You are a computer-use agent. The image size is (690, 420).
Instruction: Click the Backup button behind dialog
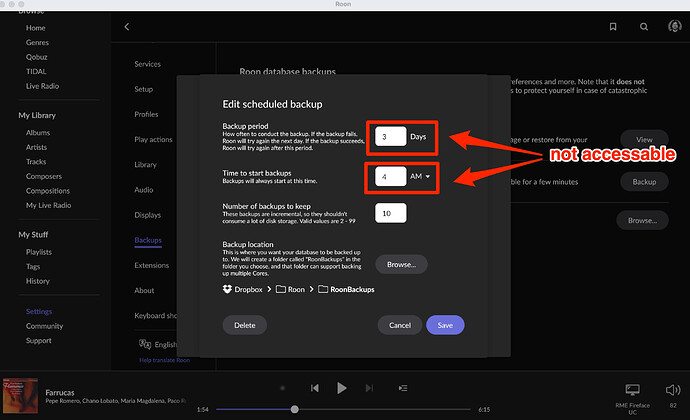(644, 182)
